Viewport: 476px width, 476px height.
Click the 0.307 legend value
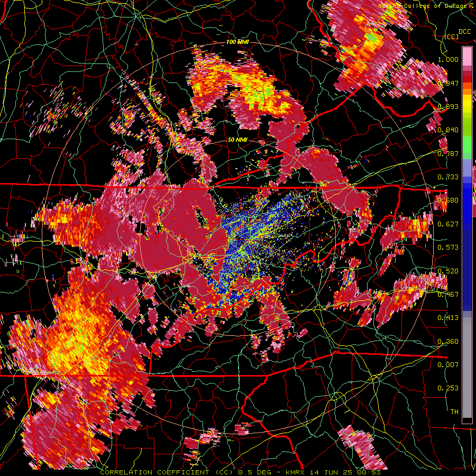click(448, 365)
